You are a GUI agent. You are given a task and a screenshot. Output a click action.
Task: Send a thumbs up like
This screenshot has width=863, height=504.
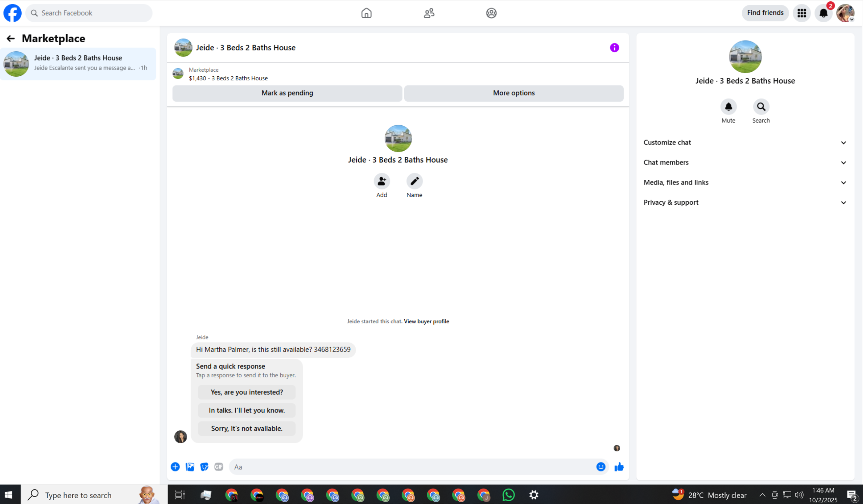coord(619,467)
